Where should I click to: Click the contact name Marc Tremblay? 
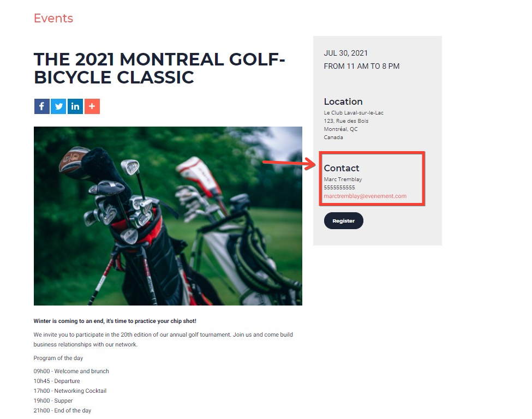pyautogui.click(x=343, y=179)
